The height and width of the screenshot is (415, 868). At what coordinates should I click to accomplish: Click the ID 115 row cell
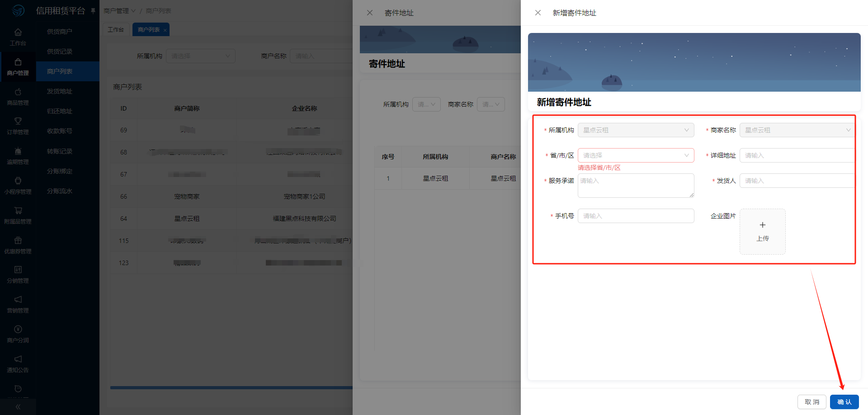pos(124,241)
